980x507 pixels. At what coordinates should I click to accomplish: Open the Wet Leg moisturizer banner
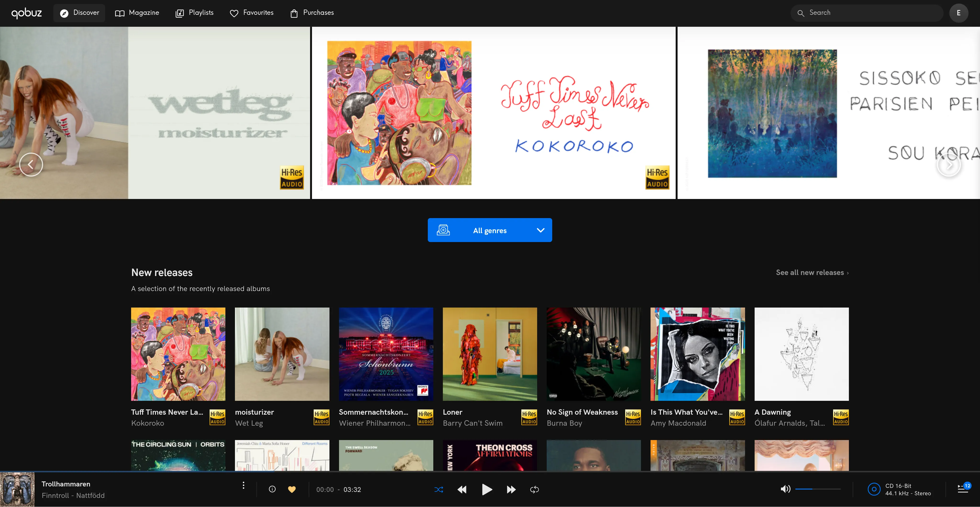click(155, 113)
